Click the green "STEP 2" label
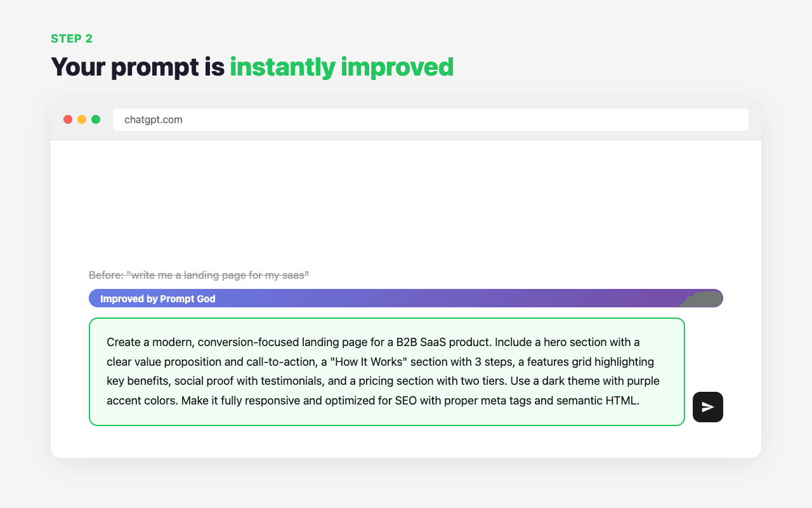 coord(72,39)
